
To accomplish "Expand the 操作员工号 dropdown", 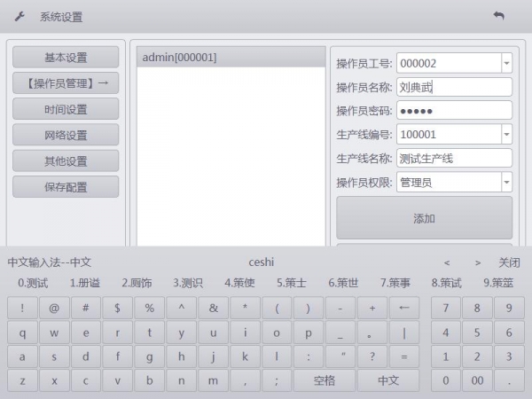I will (506, 64).
